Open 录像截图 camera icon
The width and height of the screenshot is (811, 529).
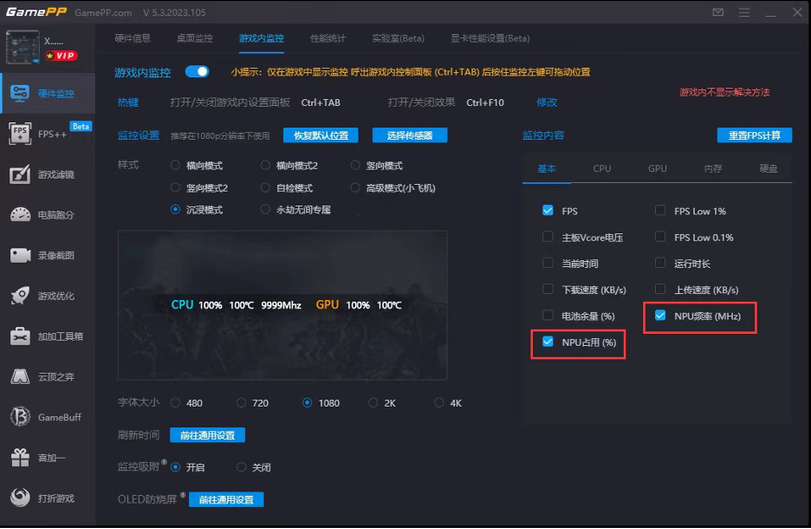tap(20, 255)
